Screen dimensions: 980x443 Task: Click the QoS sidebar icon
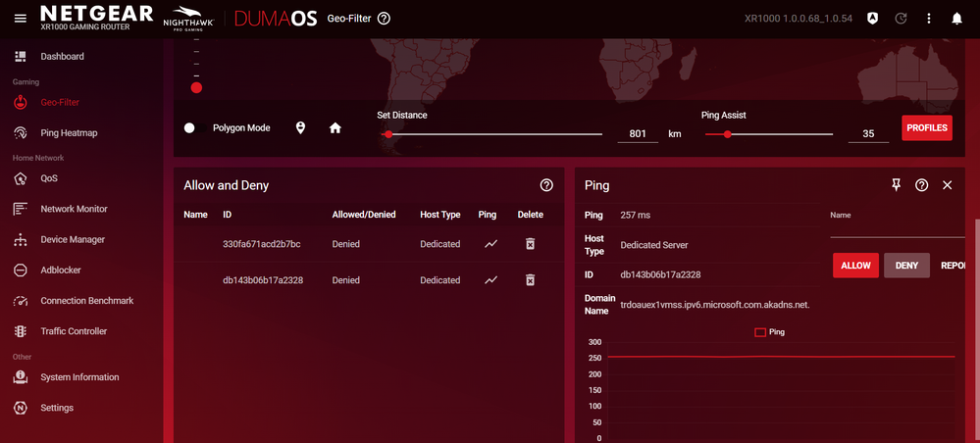coord(21,178)
